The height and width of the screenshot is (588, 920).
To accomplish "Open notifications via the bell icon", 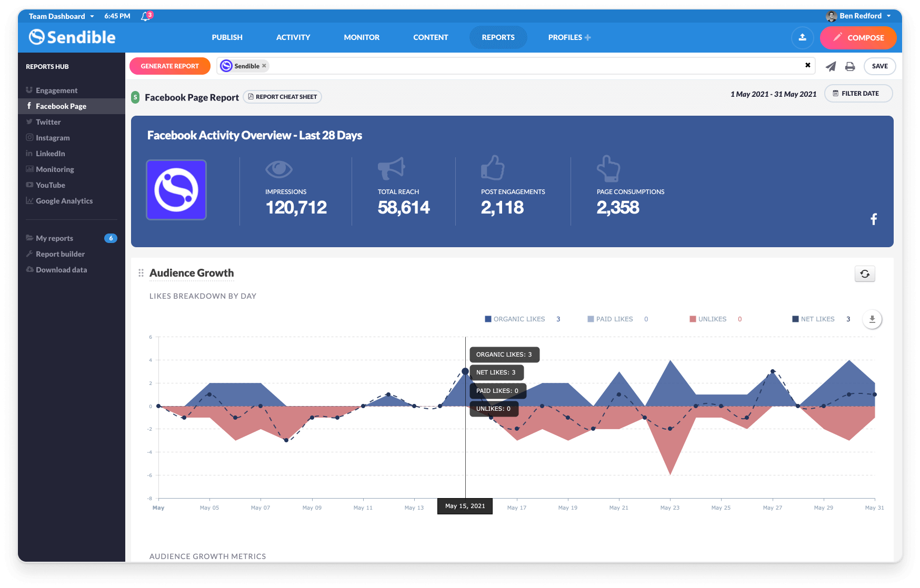I will tap(144, 16).
